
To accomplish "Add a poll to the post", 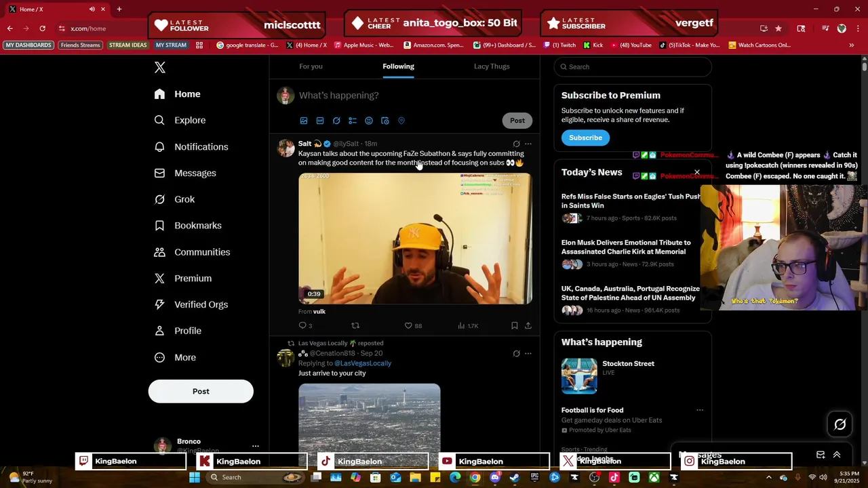I will coord(353,121).
